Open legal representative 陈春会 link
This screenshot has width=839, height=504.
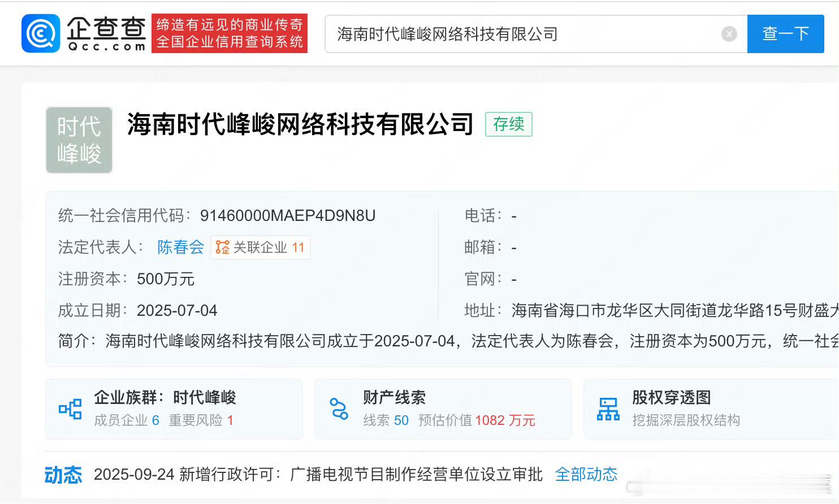(x=180, y=247)
